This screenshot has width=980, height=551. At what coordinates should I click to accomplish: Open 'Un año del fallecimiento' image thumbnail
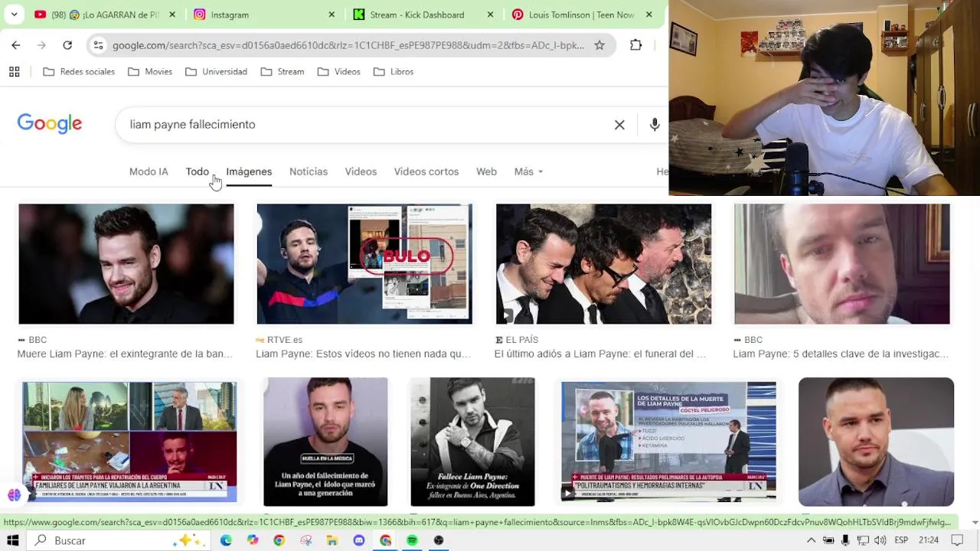[325, 442]
